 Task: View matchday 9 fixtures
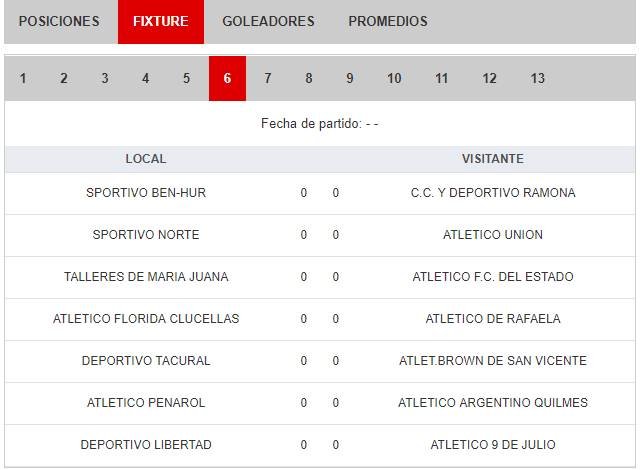[349, 78]
